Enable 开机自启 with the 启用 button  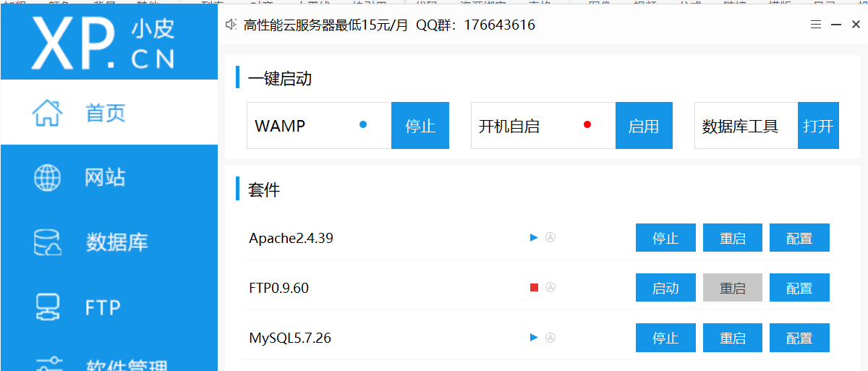pyautogui.click(x=644, y=126)
